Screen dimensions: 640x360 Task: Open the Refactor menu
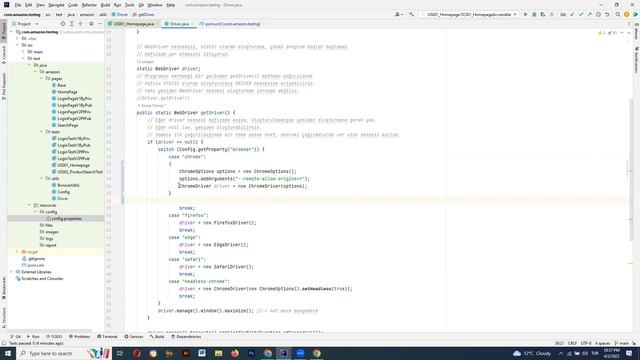(89, 5)
